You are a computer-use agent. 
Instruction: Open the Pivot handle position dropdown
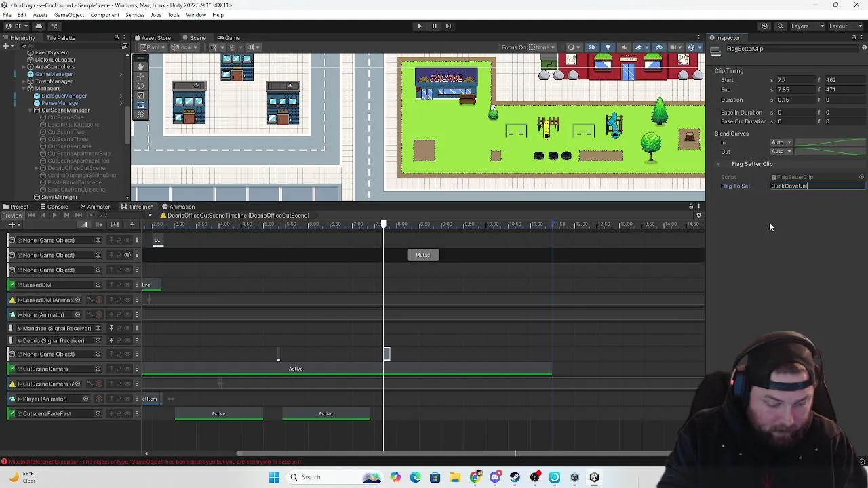(152, 47)
